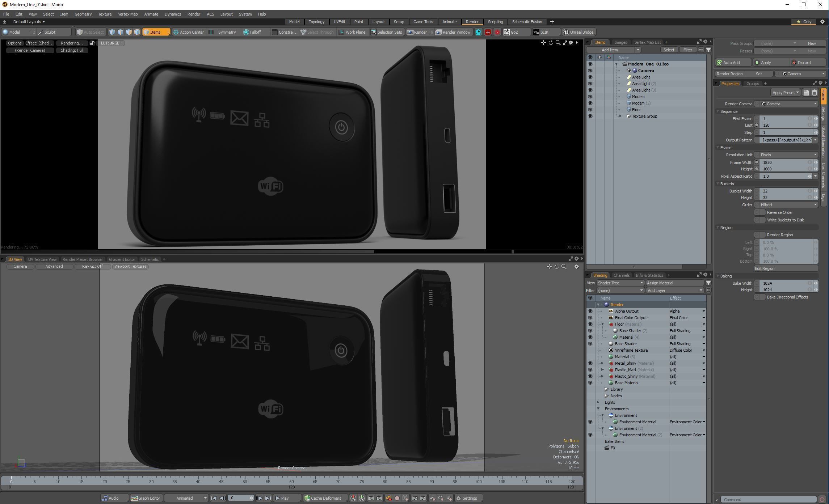This screenshot has height=504, width=829.
Task: Click the Apply button
Action: [x=770, y=63]
